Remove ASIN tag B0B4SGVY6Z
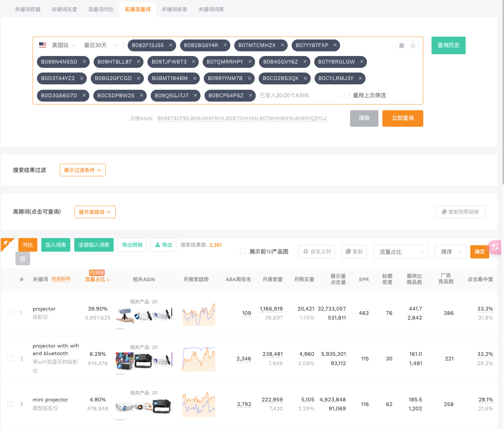 tap(305, 62)
